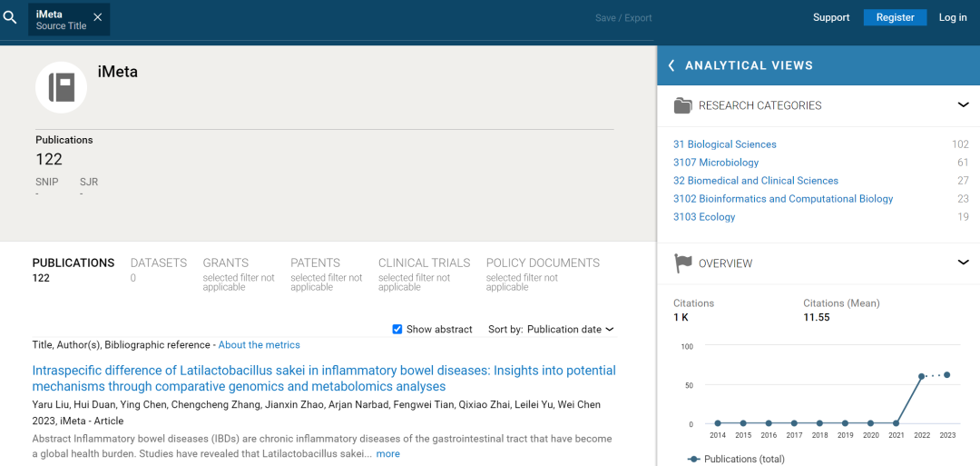Click the '2023, iMeta - Article' reference line
Screen dimensions: 980x466
[x=78, y=421]
